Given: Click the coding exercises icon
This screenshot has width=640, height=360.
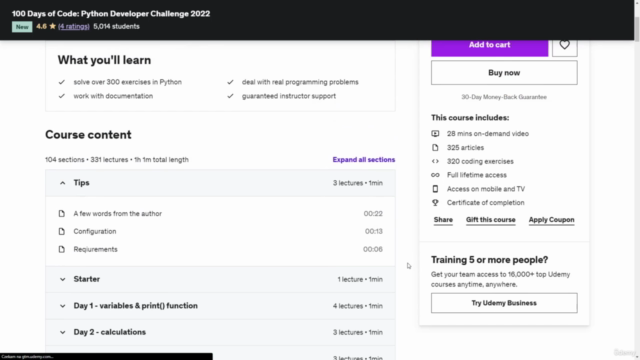Looking at the screenshot, I should [x=435, y=162].
